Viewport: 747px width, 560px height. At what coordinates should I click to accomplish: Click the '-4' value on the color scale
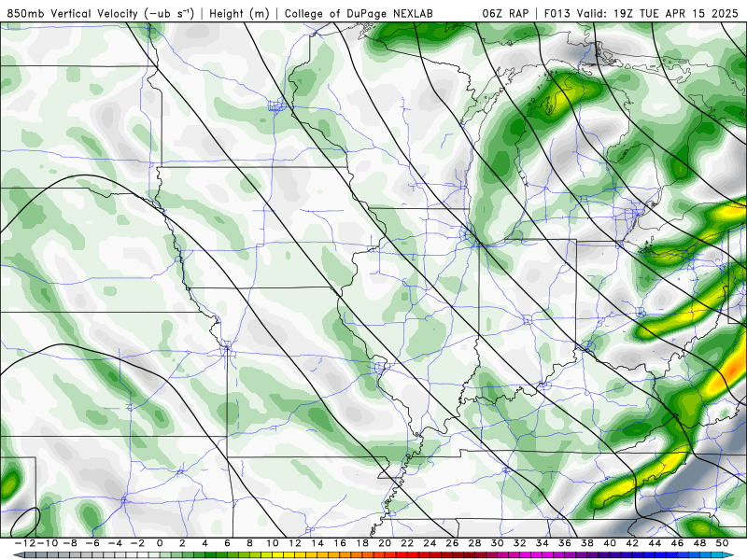115,543
